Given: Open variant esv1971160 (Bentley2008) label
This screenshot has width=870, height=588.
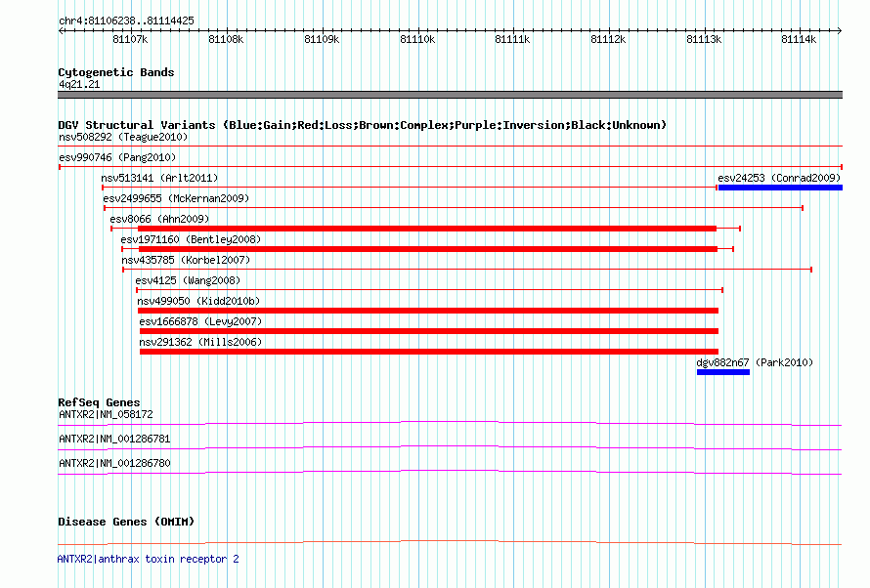Looking at the screenshot, I should tap(191, 239).
